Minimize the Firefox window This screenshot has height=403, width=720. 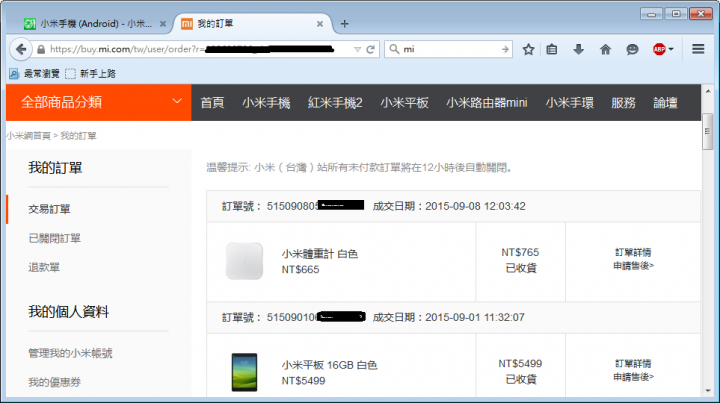[x=651, y=14]
